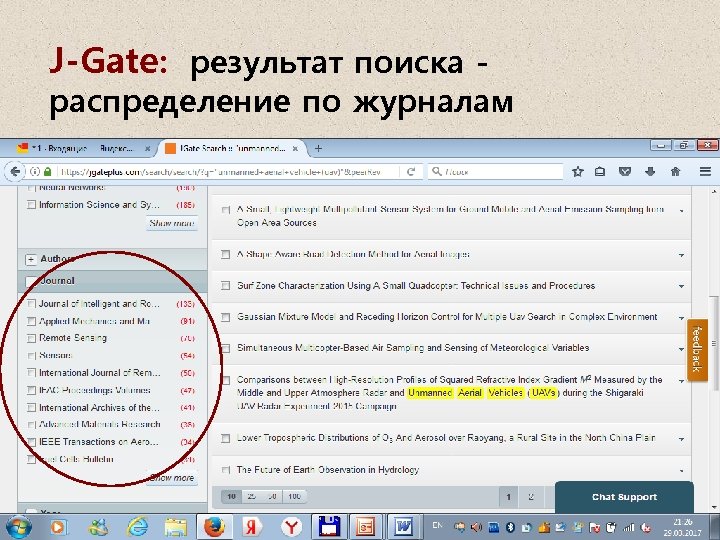Expand details of Shape Aware Road Detection result
This screenshot has width=720, height=540.
[x=681, y=255]
